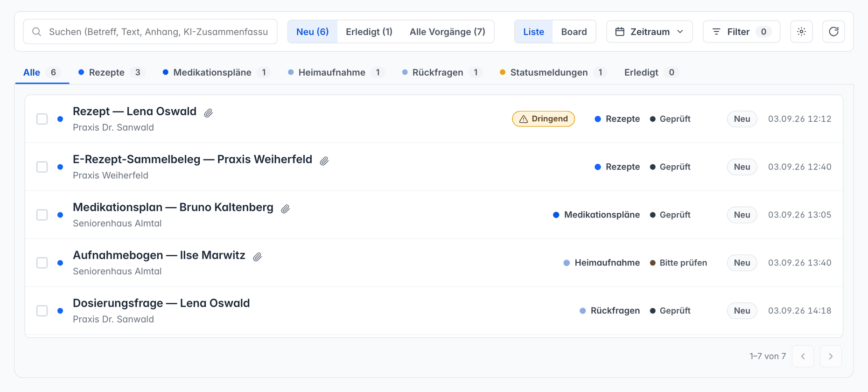Screen dimensions: 868x392
Task: Select the Alle category tab
Action: [42, 72]
